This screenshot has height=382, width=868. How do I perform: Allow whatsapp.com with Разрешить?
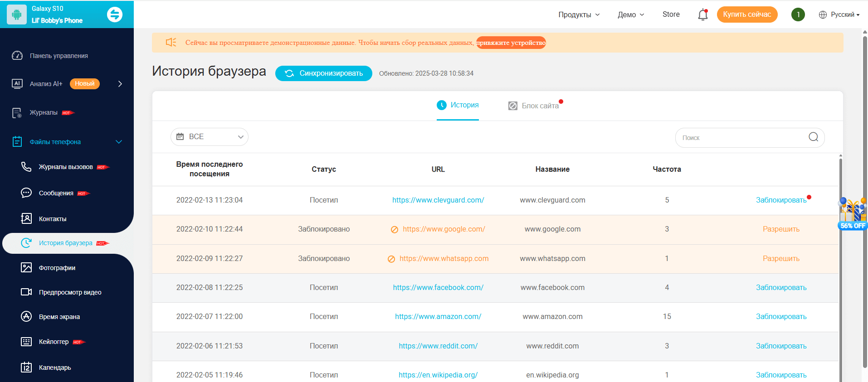781,259
